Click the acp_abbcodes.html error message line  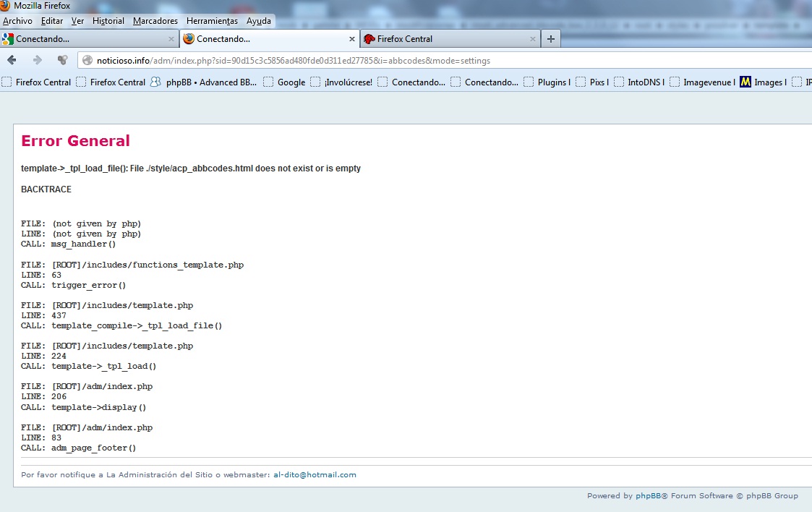191,168
